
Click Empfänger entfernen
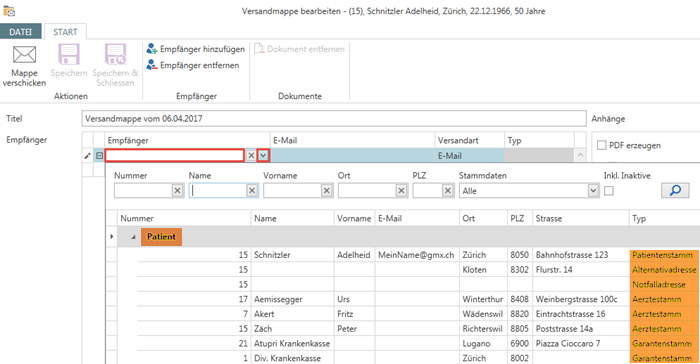(x=193, y=65)
